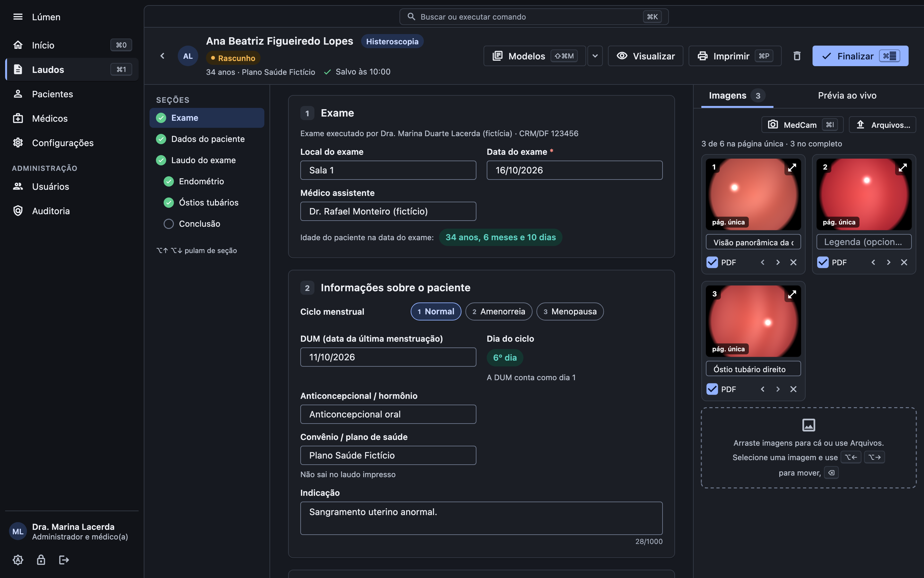Viewport: 924px width, 578px height.
Task: Remove image 2 with its X icon
Action: [904, 262]
